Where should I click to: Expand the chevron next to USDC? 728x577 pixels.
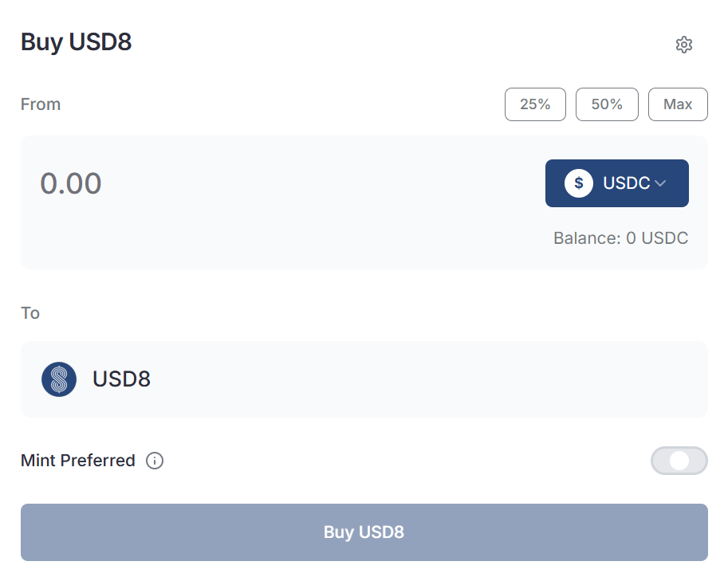coord(660,183)
